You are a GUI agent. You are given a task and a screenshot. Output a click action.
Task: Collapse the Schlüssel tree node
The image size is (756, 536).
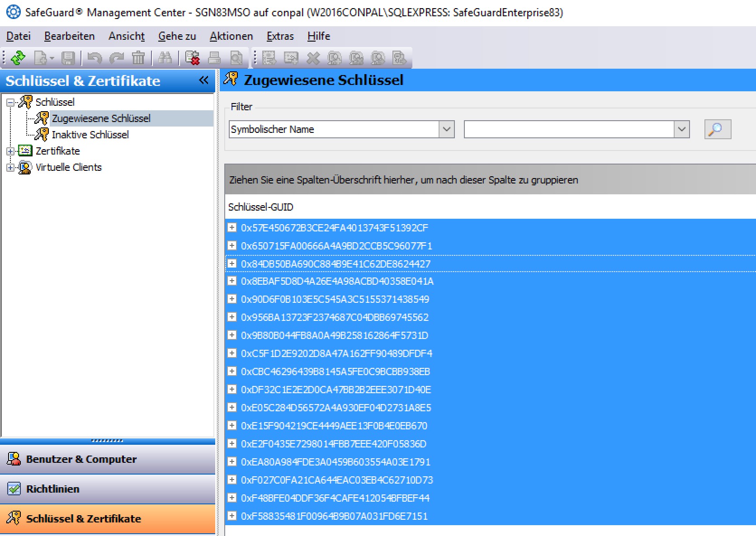tap(10, 103)
